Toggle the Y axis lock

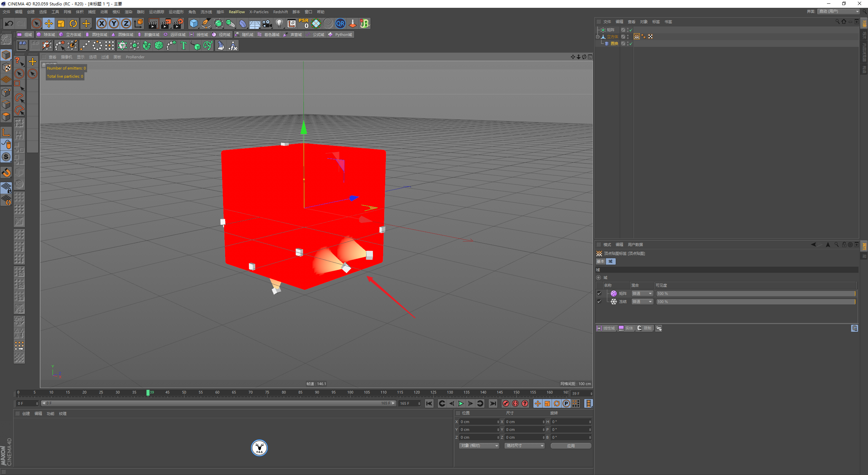pos(114,23)
